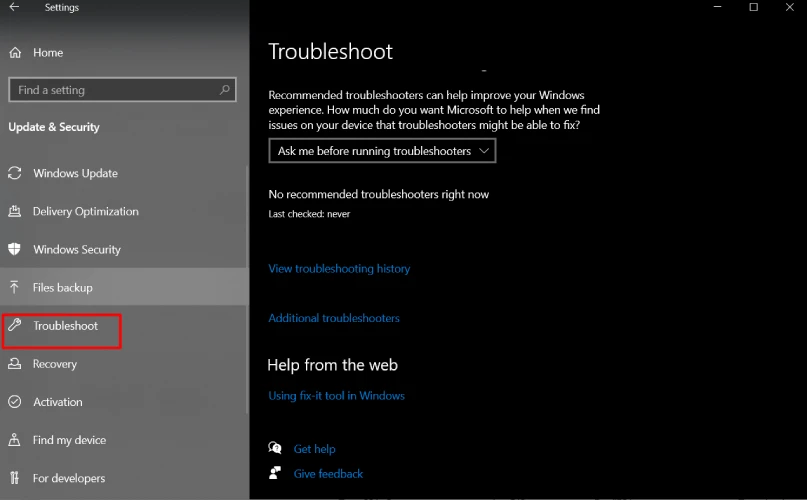
Task: Click the Activation checkmark icon
Action: coord(14,402)
